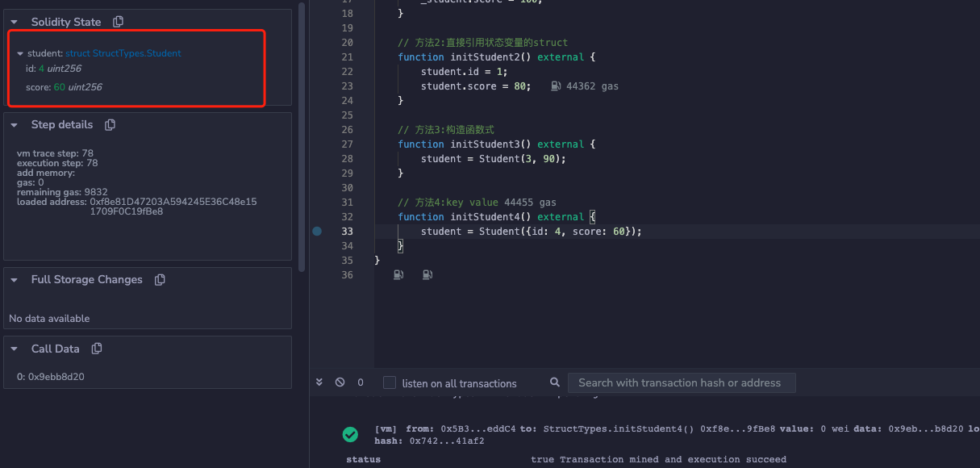Toggle terminal panel with double-chevron icon

pyautogui.click(x=319, y=382)
